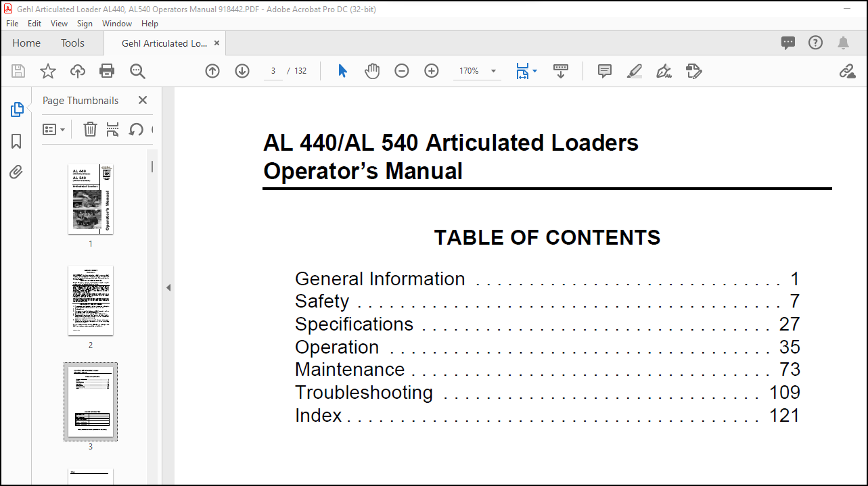Switch to the Home tab

[x=26, y=43]
